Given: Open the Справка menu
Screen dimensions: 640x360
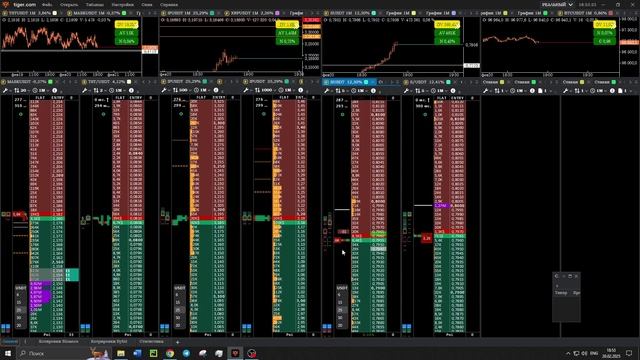Looking at the screenshot, I should [169, 4].
